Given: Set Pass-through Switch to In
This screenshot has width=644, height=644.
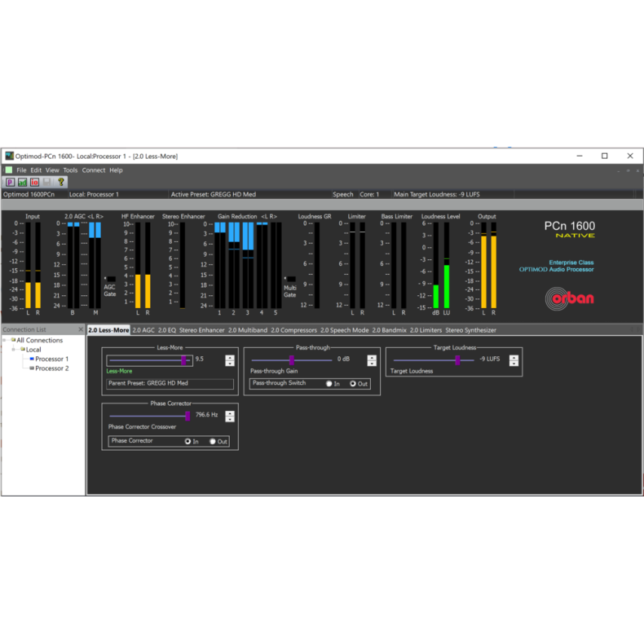Looking at the screenshot, I should pyautogui.click(x=329, y=384).
